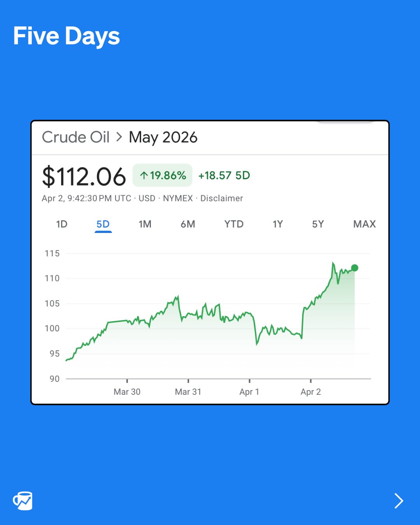420x525 pixels.
Task: Show the 1Y chart range
Action: (278, 224)
